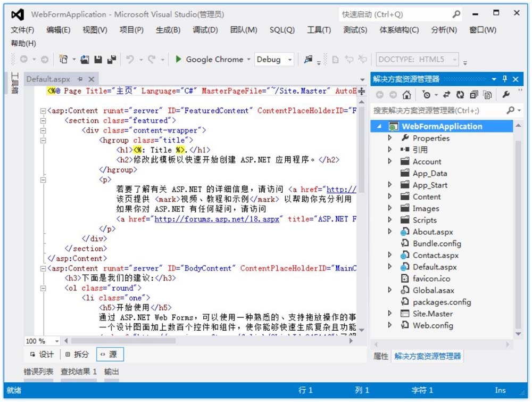Click the Visual Studio logo icon
532x402 pixels.
pyautogui.click(x=18, y=14)
